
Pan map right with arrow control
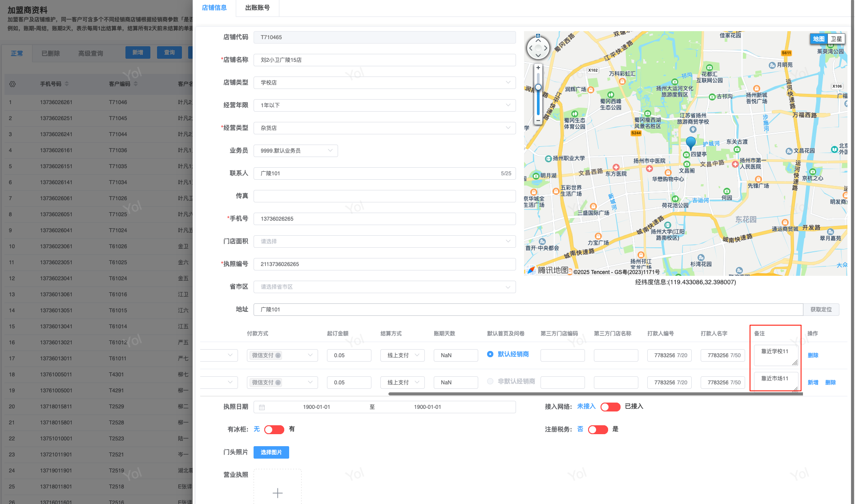(x=546, y=48)
